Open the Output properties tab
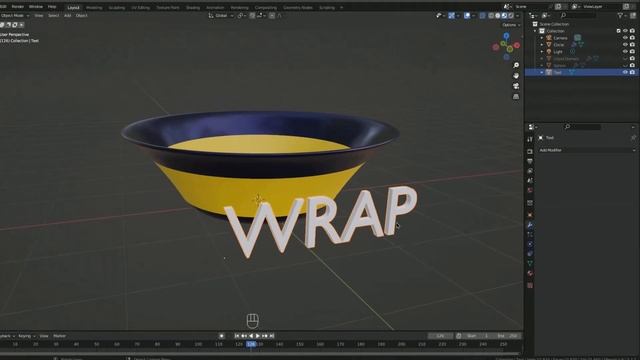 point(530,161)
